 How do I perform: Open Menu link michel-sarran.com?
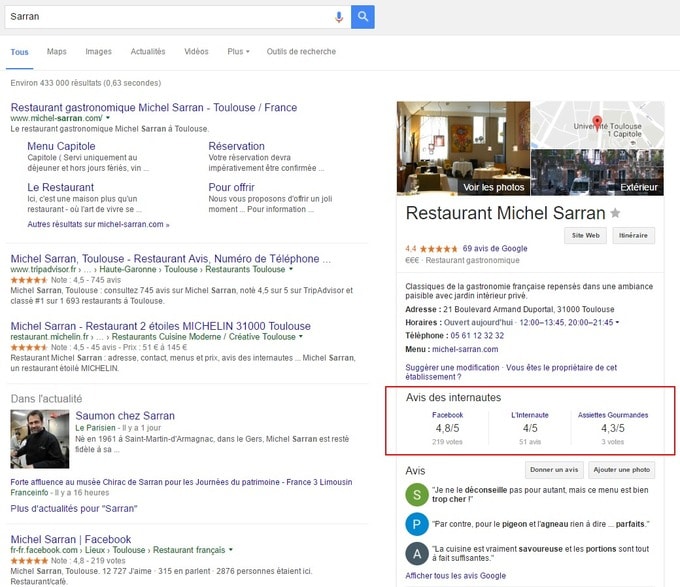[465, 349]
